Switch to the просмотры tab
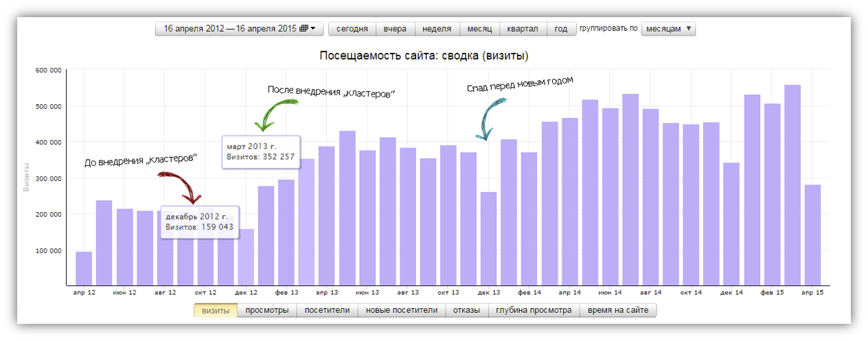868x341 pixels. tap(267, 310)
